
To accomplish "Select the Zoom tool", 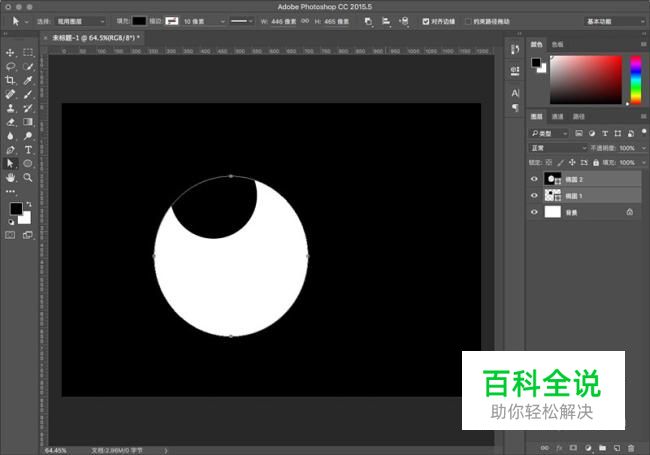I will (28, 177).
